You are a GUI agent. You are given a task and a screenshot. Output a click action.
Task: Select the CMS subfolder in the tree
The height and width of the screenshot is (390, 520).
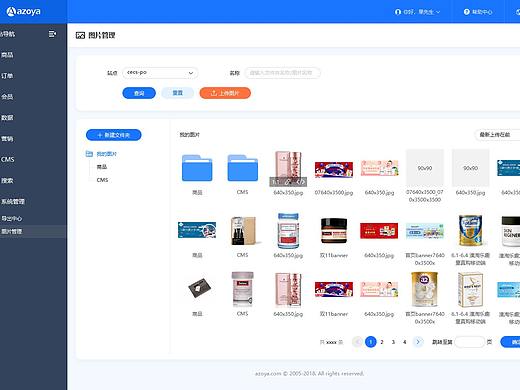click(102, 180)
